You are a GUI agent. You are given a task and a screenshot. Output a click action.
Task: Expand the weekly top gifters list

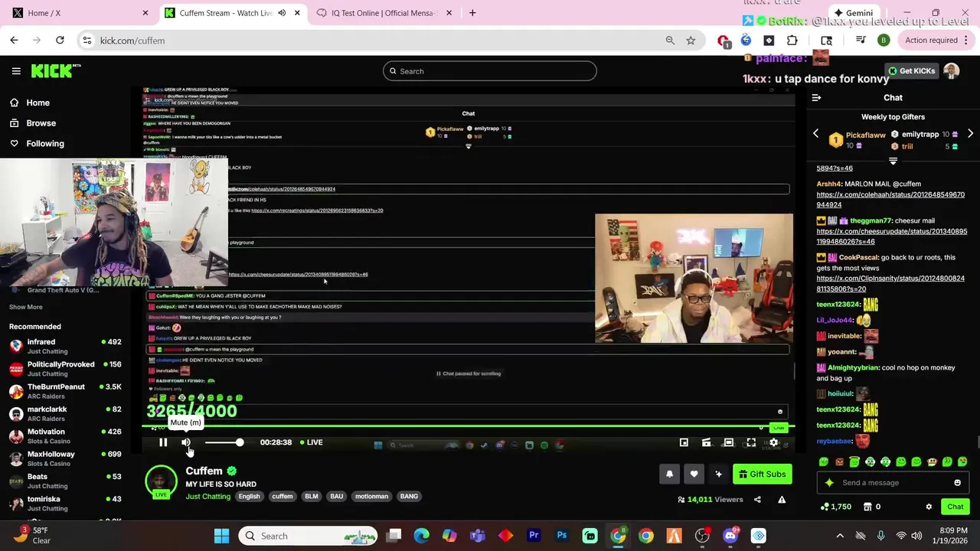893,161
